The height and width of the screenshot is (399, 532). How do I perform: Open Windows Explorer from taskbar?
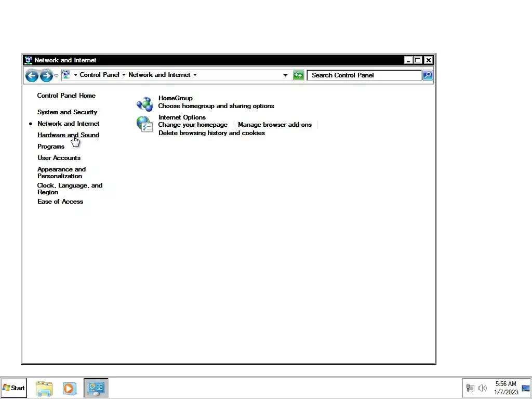(x=44, y=389)
